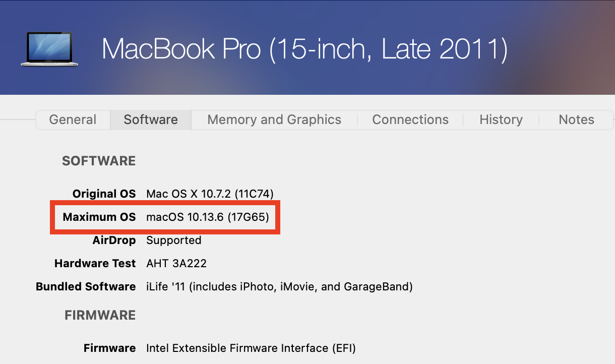Click the Hardware Test label
Screen dimensions: 615x364
click(95, 264)
